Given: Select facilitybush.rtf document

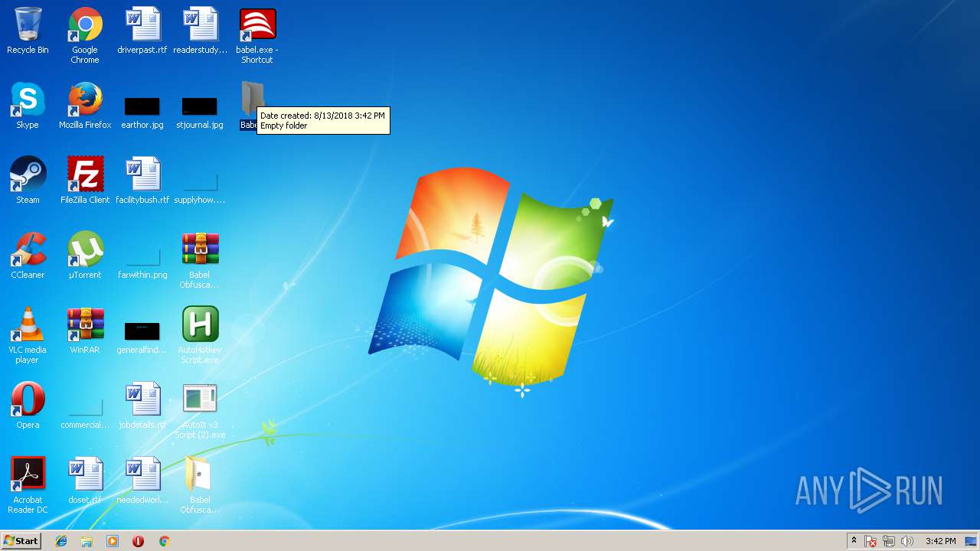Looking at the screenshot, I should pos(142,175).
